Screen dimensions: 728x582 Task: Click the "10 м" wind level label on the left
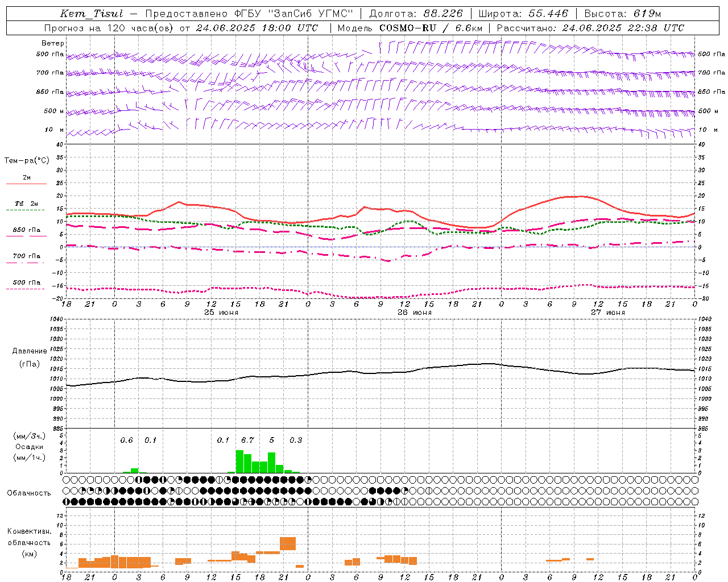[55, 130]
